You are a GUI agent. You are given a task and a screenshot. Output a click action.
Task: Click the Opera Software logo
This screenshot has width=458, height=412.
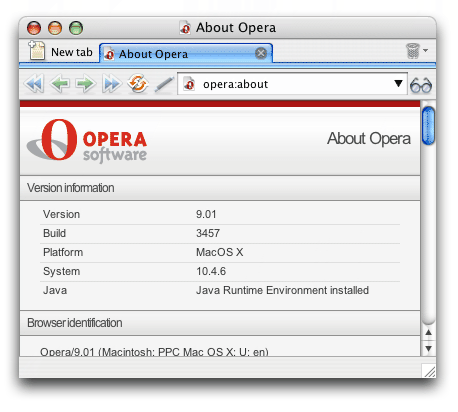click(x=87, y=141)
